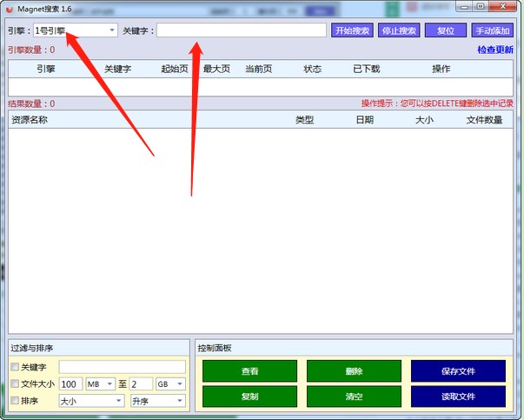Tick the 文件大小 filter checkbox
The image size is (524, 420).
(x=14, y=383)
